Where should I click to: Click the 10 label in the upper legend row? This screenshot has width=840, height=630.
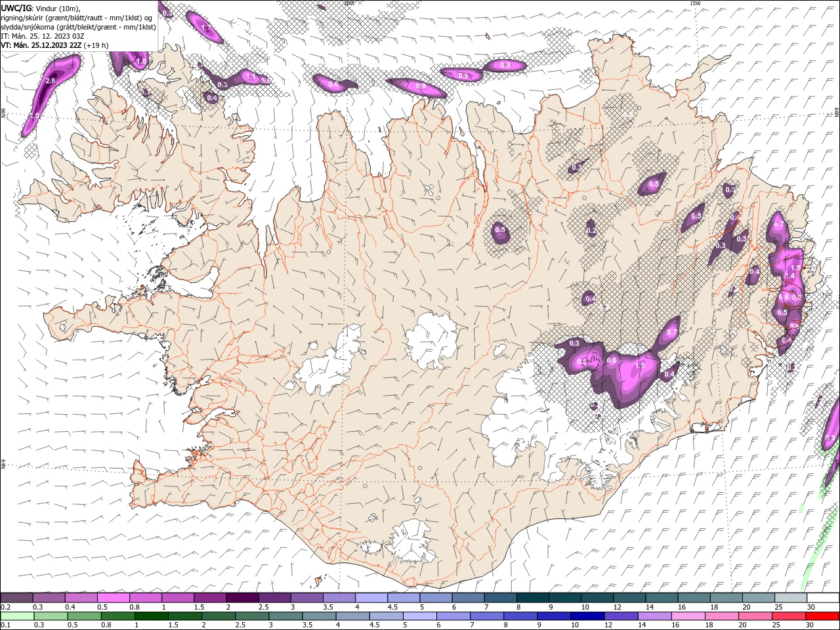(x=585, y=607)
